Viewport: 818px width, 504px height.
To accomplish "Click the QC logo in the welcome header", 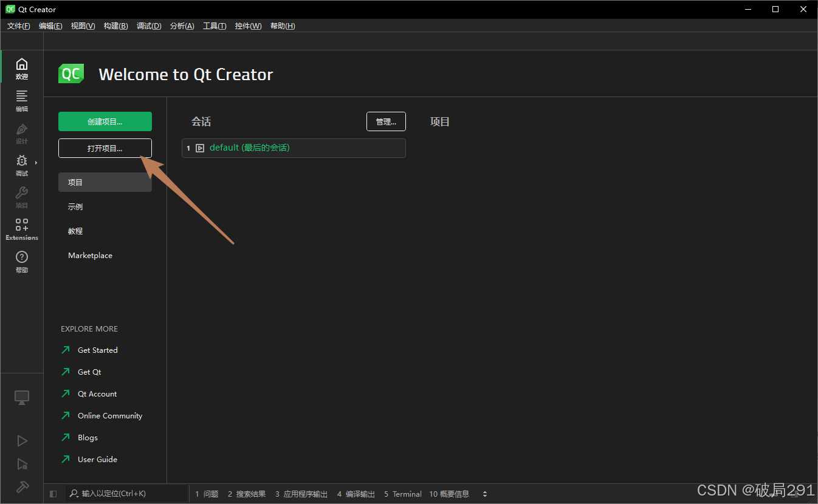I will click(71, 73).
